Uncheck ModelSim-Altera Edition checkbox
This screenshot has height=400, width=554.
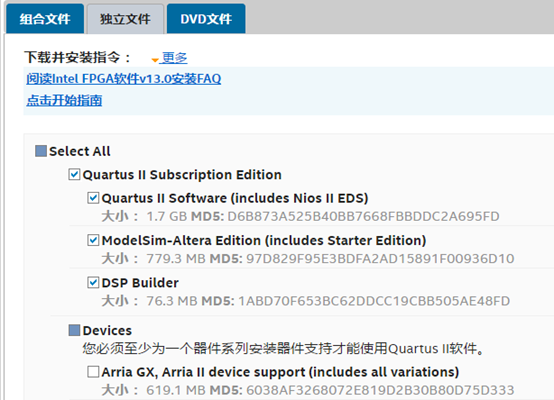pyautogui.click(x=93, y=240)
